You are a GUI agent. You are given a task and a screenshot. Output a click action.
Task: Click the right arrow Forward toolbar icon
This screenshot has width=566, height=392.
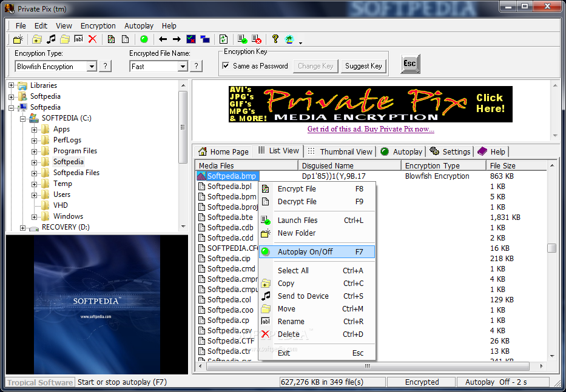177,39
